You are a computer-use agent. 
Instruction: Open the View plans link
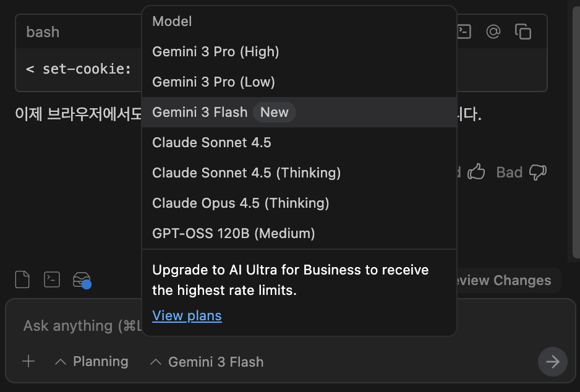(x=187, y=316)
